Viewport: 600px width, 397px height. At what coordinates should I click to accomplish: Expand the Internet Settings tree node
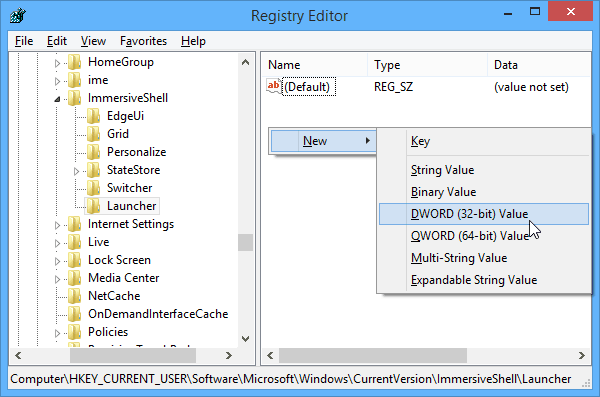[x=57, y=225]
